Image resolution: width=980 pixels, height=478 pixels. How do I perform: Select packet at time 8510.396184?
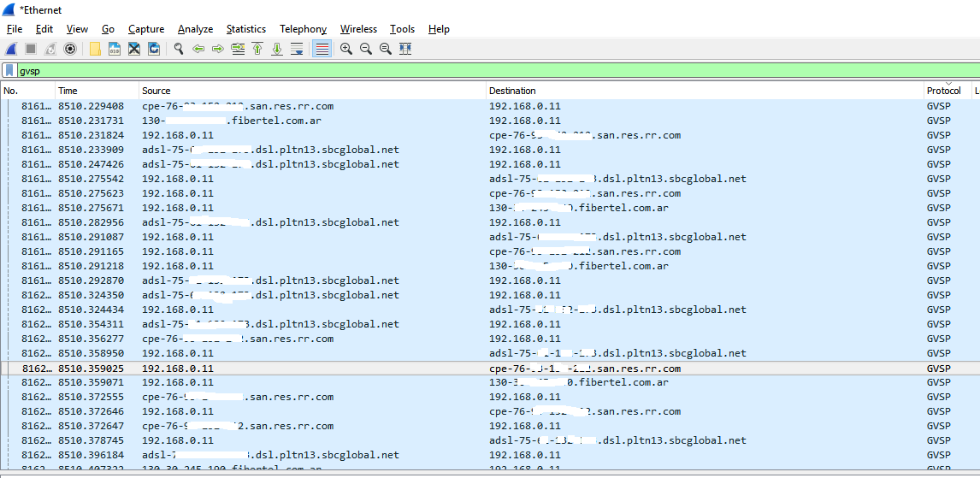pos(490,455)
